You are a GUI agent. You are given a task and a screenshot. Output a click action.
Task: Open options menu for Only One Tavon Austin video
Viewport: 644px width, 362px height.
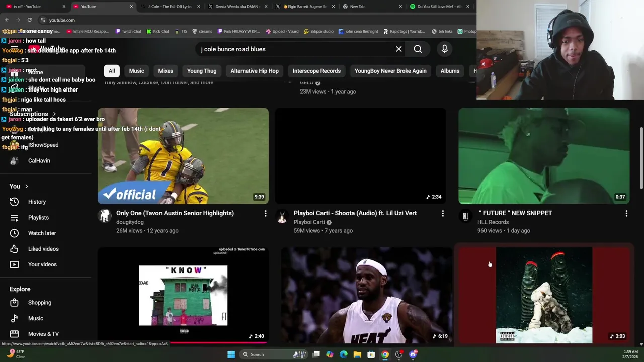pos(265,214)
